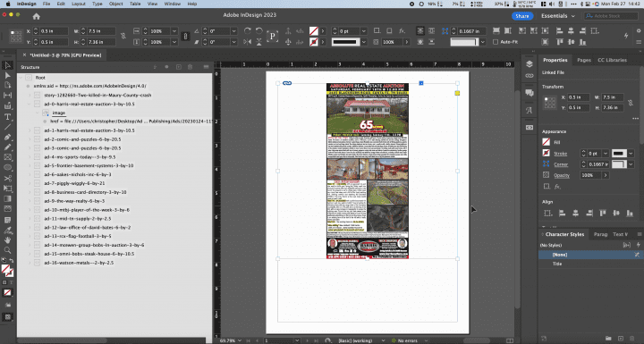
Task: Expand the story-1282660-Two-killed-in-Maury-County-crash node
Action: pyautogui.click(x=30, y=96)
